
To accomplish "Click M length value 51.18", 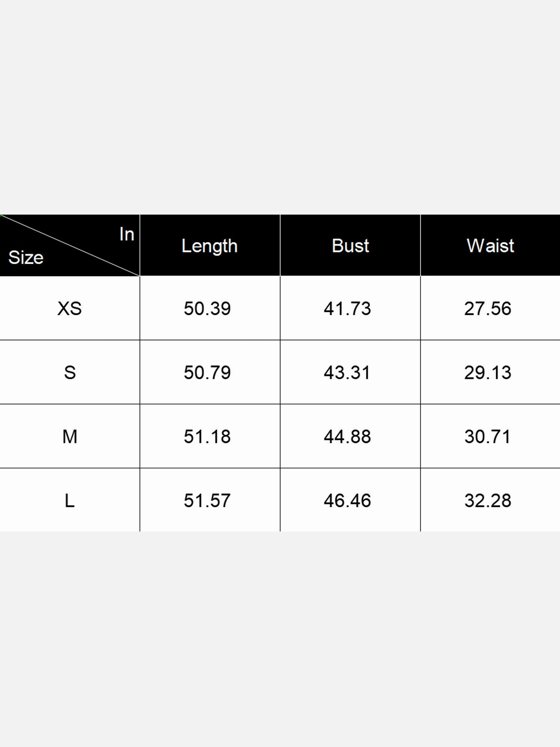I will click(x=207, y=437).
